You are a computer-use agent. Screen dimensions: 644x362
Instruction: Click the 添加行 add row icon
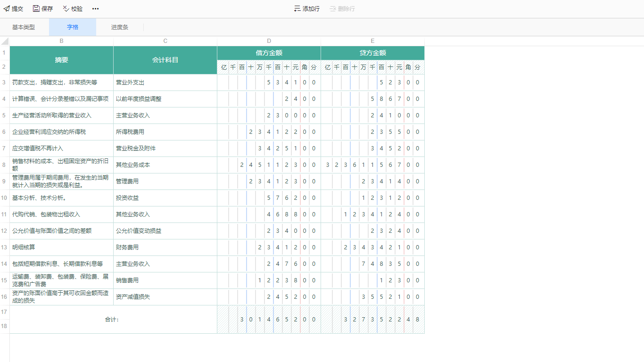297,9
